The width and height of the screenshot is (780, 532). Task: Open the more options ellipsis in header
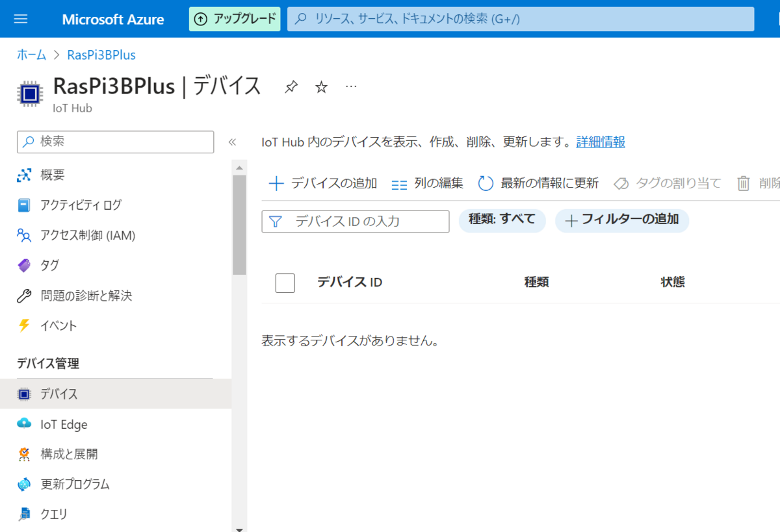(351, 86)
